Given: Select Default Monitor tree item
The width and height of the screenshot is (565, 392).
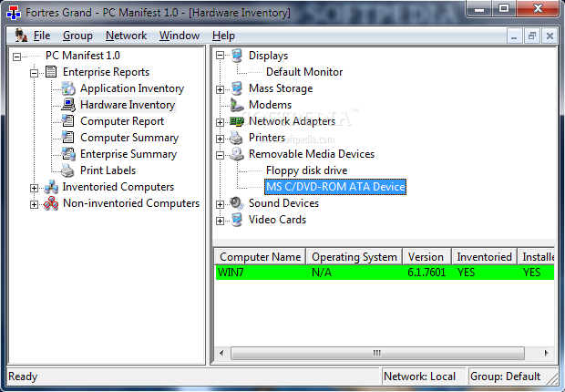Looking at the screenshot, I should click(304, 72).
